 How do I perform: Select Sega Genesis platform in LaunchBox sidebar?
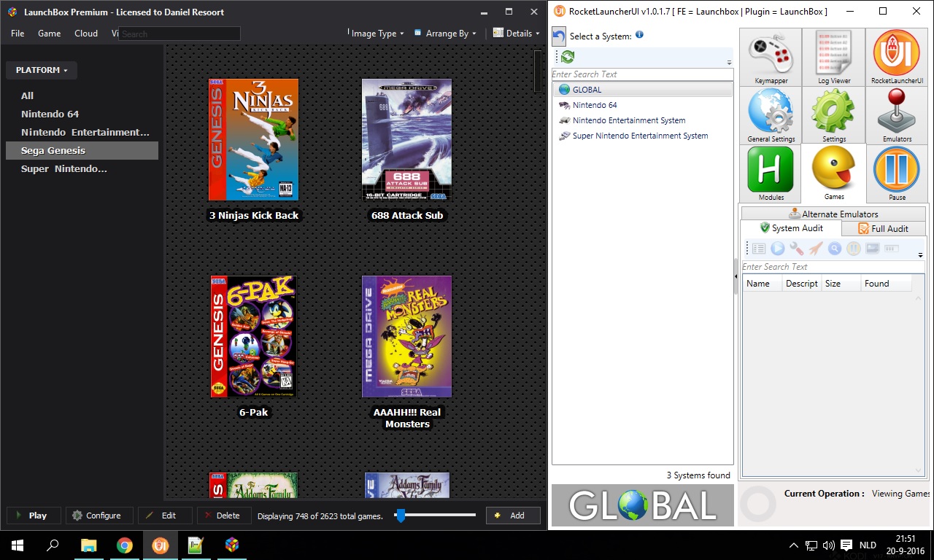pyautogui.click(x=82, y=150)
